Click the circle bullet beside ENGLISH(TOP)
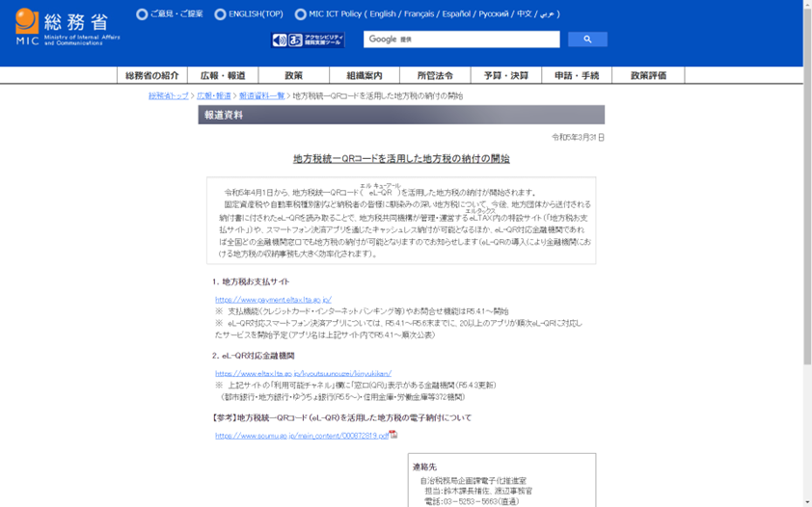This screenshot has width=812, height=507. [220, 14]
